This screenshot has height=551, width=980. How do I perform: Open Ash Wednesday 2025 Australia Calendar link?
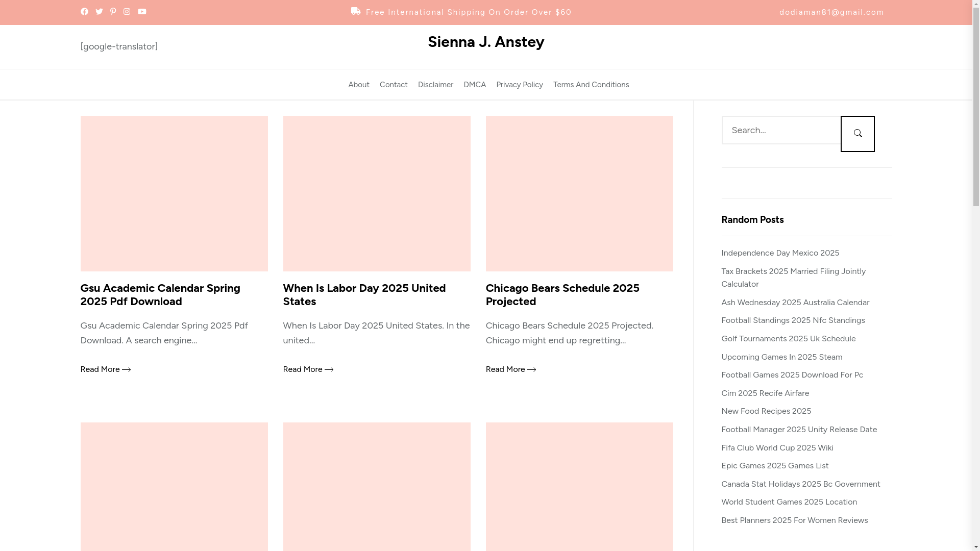coord(795,303)
